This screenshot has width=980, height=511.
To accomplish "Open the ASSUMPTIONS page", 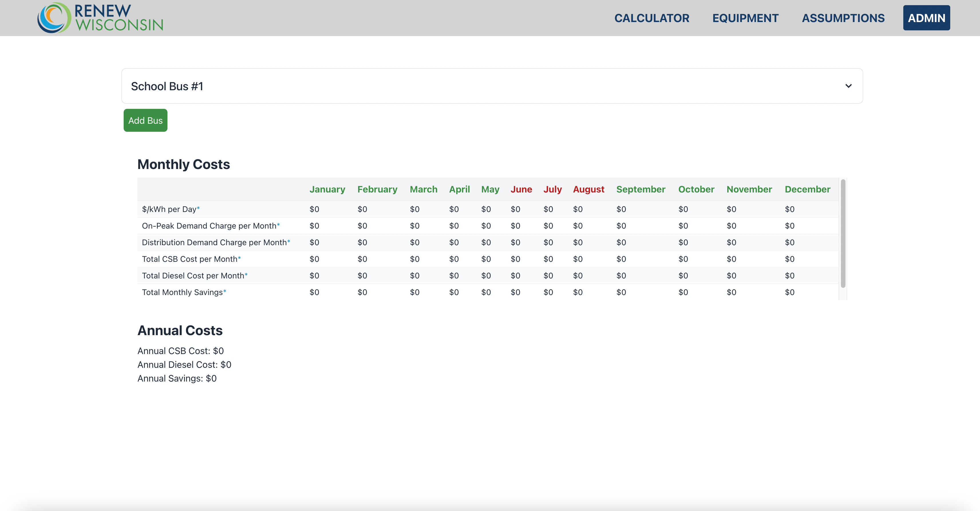I will coord(843,17).
